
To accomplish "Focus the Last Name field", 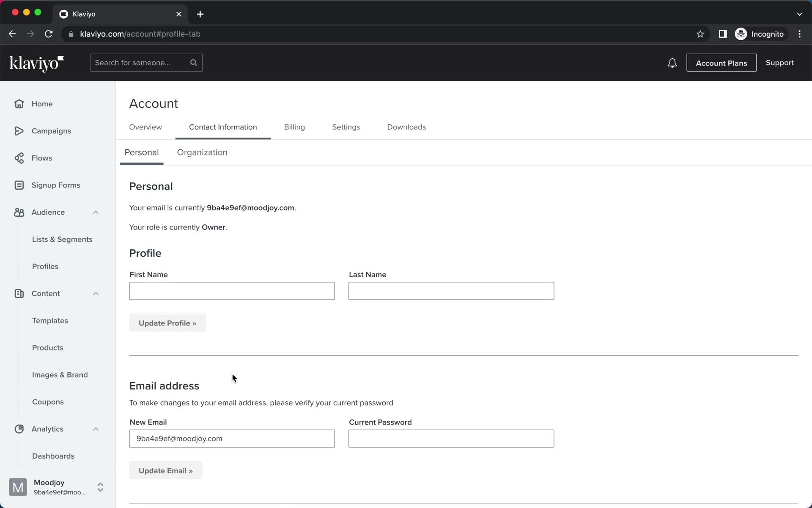I will pyautogui.click(x=451, y=291).
